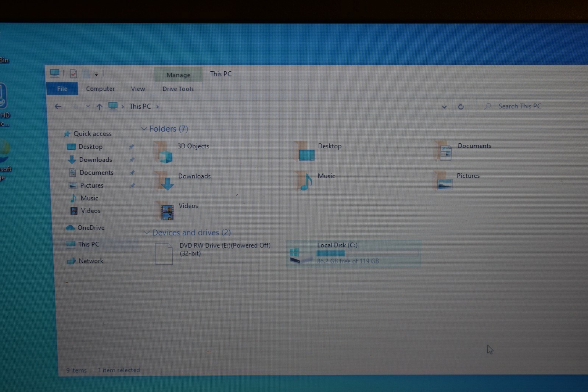Select the Music folder icon in Folders
Image resolution: width=588 pixels, height=392 pixels.
pyautogui.click(x=304, y=180)
